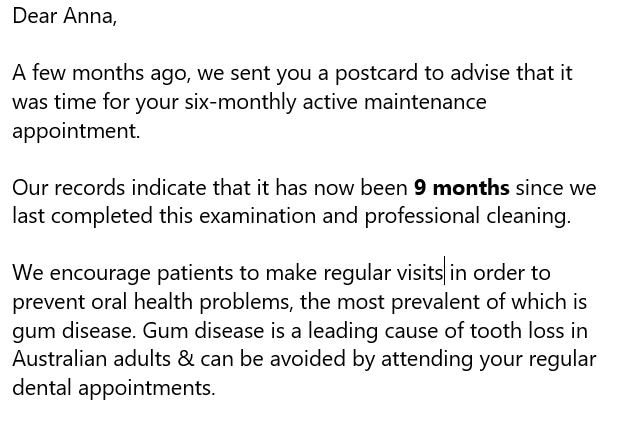Click the word 'appointment.' ending first paragraph
Viewport: 634px width, 422px height.
pos(76,132)
